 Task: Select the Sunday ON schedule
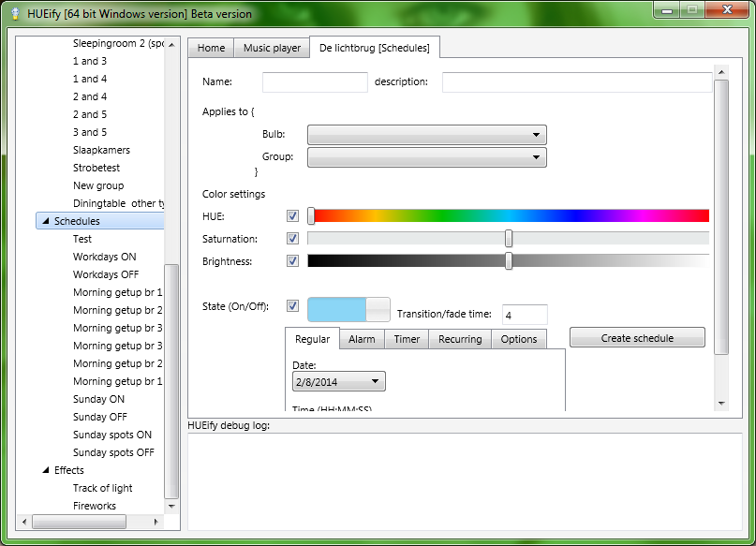[x=99, y=399]
